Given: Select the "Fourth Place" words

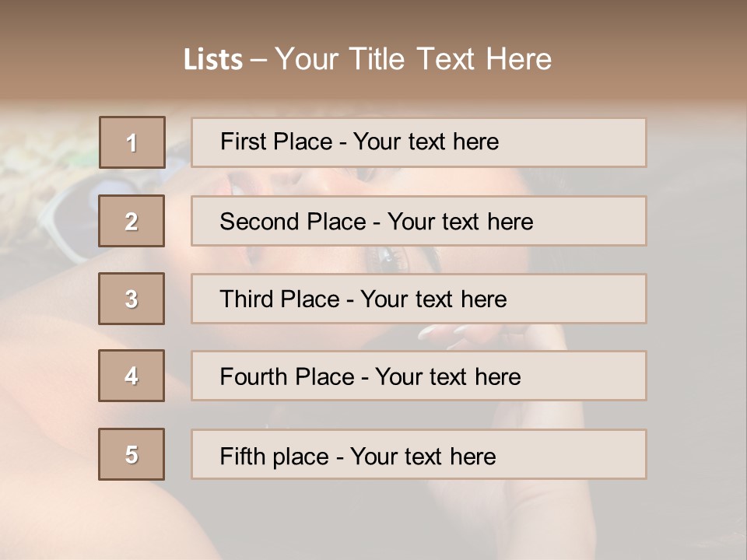Looking at the screenshot, I should click(x=286, y=377).
